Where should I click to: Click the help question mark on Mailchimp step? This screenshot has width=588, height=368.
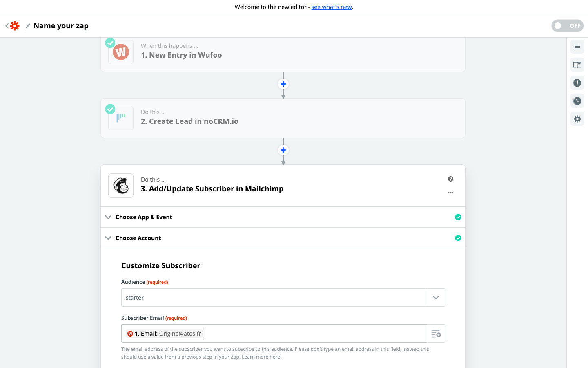[450, 179]
